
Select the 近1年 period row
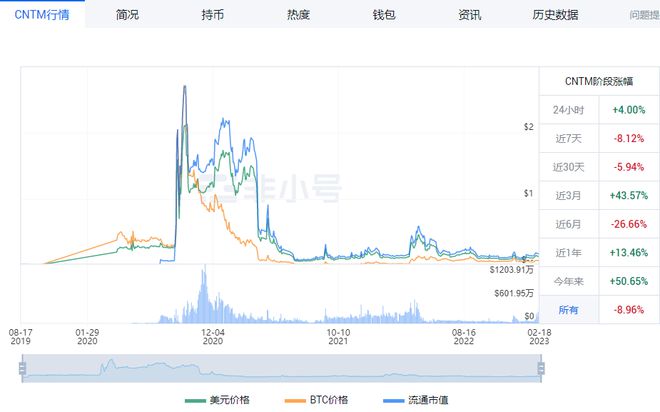599,253
